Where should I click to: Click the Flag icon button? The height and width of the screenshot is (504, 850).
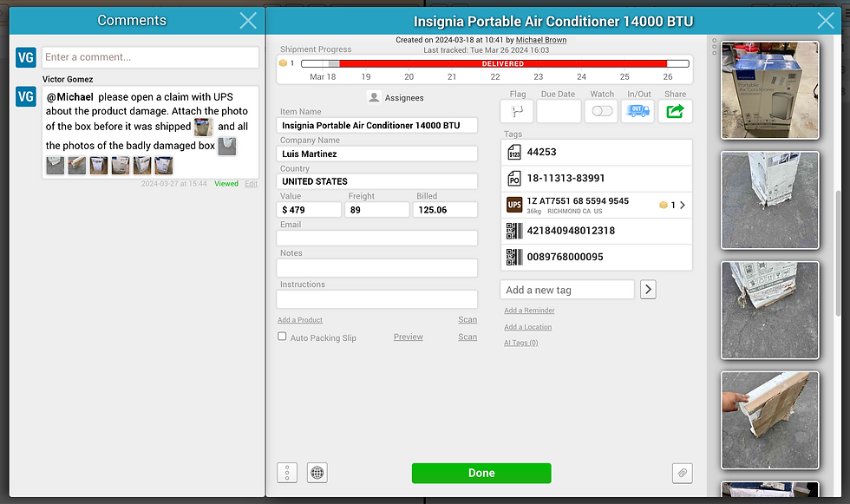coord(517,112)
